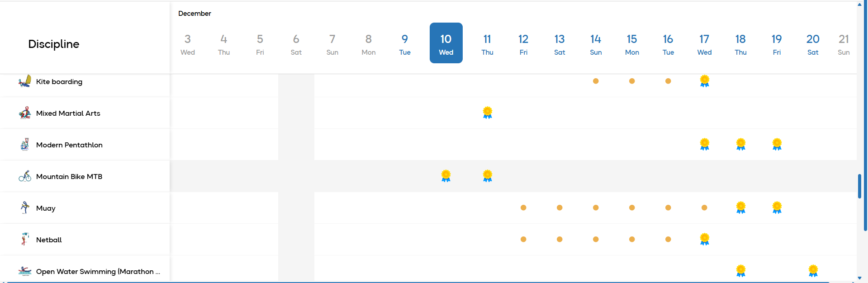Select date 20 Sat in calendar header
The image size is (868, 283).
813,44
